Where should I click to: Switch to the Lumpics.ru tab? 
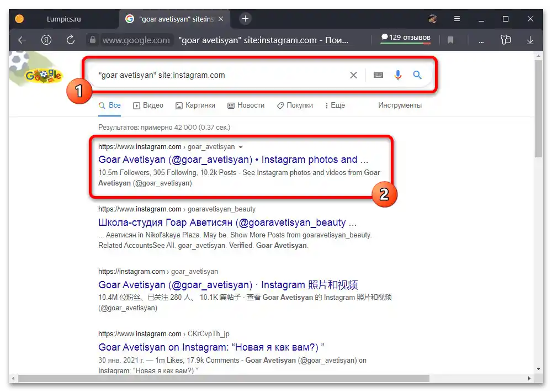pyautogui.click(x=63, y=19)
